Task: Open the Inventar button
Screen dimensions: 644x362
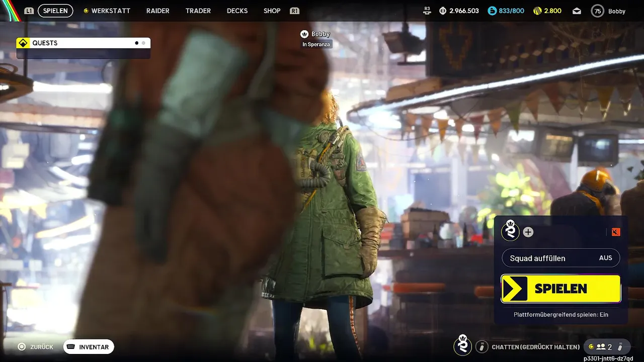Action: [x=89, y=347]
